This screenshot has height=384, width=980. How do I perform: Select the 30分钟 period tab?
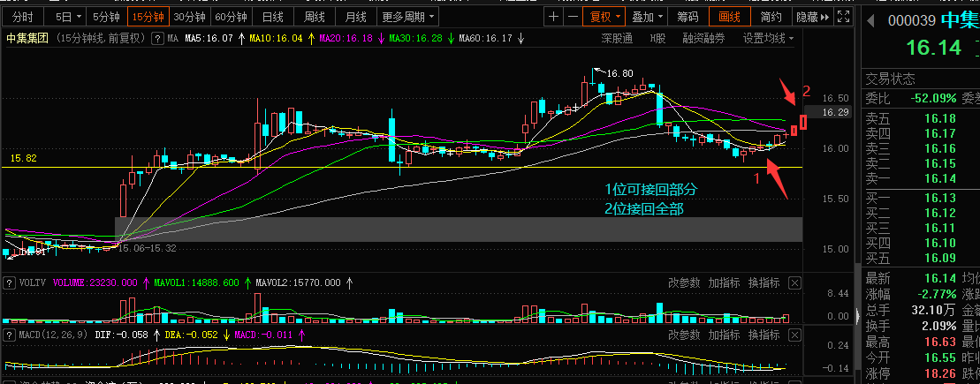click(x=189, y=17)
